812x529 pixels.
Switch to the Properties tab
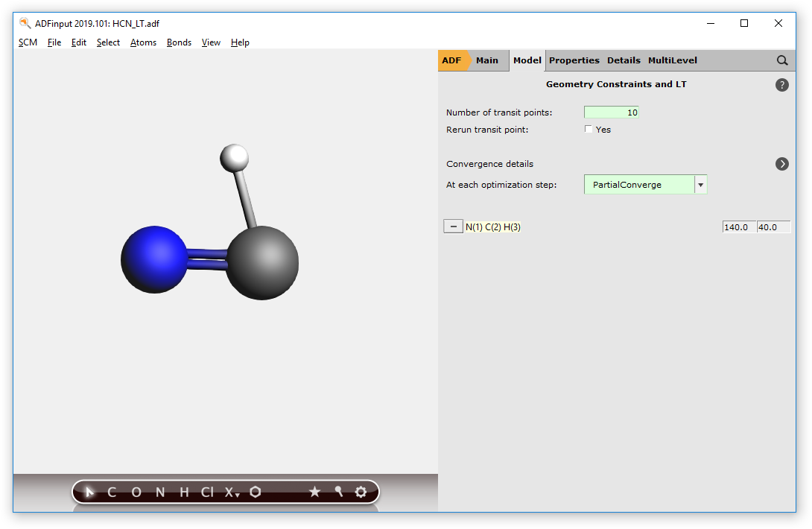[x=574, y=60]
